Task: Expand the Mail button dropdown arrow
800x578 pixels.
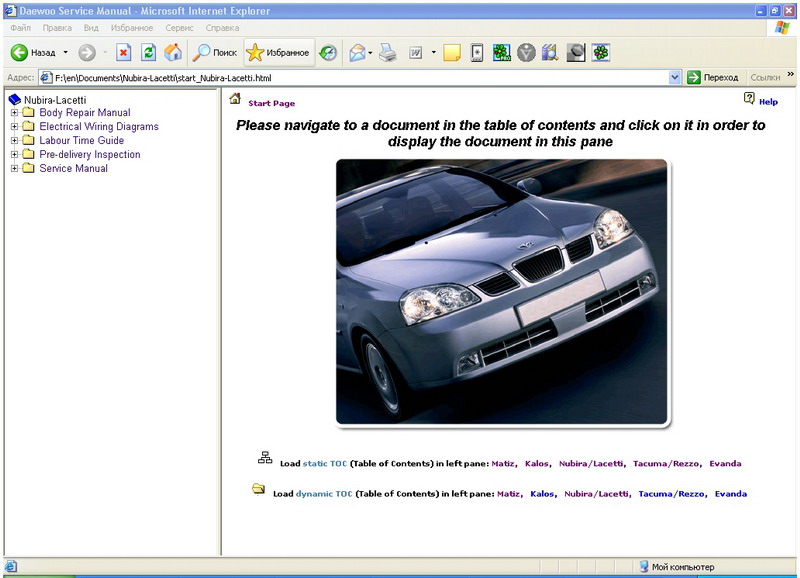Action: coord(370,53)
